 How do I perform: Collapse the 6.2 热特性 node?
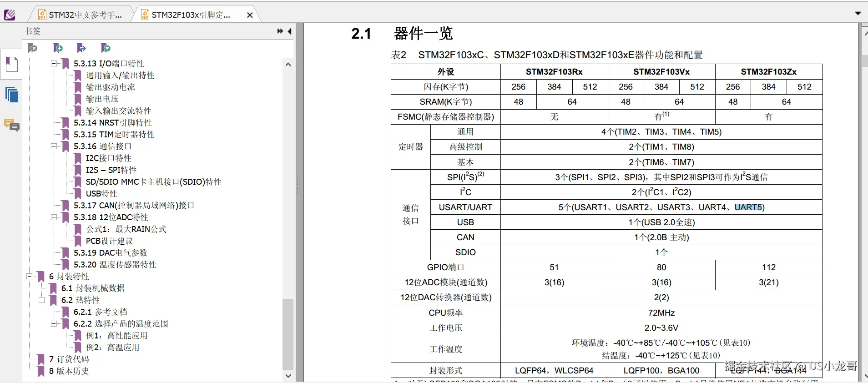click(41, 300)
